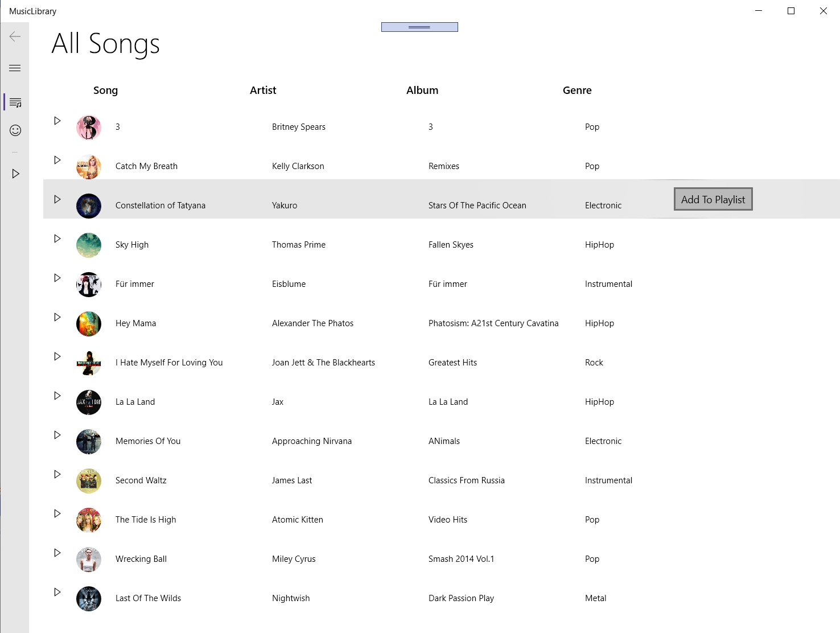Play 'Catch My Breath' by Kelly Clarkson
Image resolution: width=840 pixels, height=633 pixels.
pyautogui.click(x=57, y=160)
